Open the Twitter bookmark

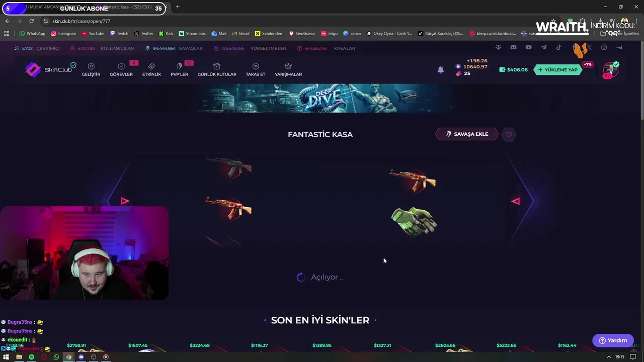(143, 34)
